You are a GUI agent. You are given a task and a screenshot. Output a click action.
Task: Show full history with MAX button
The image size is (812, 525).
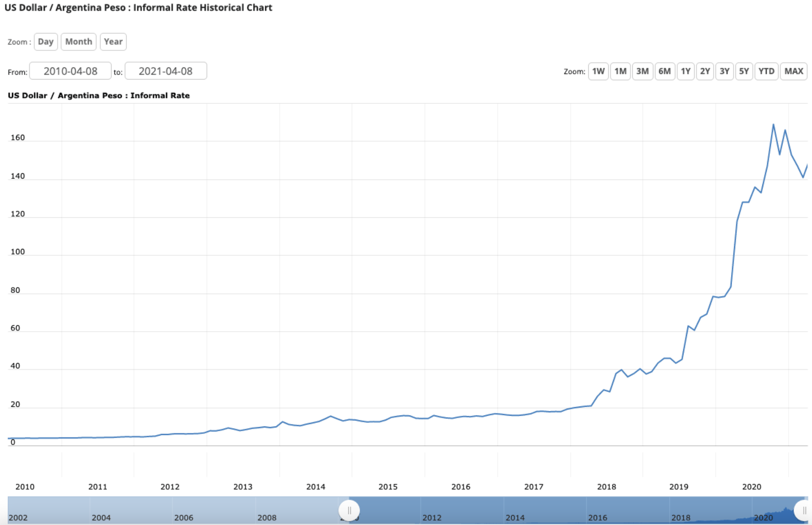(x=794, y=71)
